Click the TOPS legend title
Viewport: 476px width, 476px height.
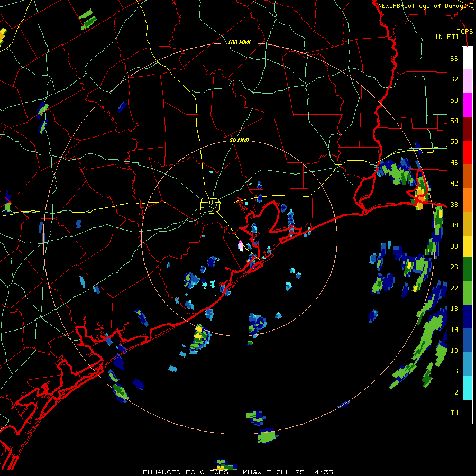(x=465, y=32)
